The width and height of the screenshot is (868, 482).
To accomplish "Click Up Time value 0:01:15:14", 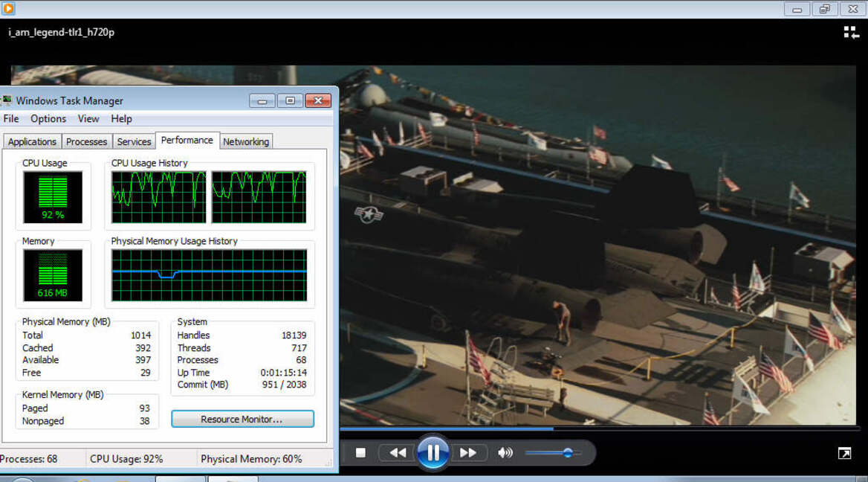I will tap(283, 373).
